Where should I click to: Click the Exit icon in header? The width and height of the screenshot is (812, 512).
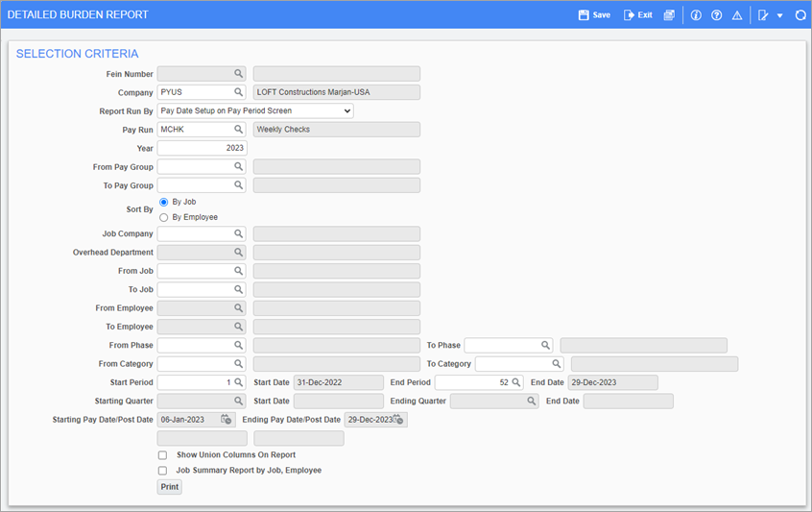[629, 15]
